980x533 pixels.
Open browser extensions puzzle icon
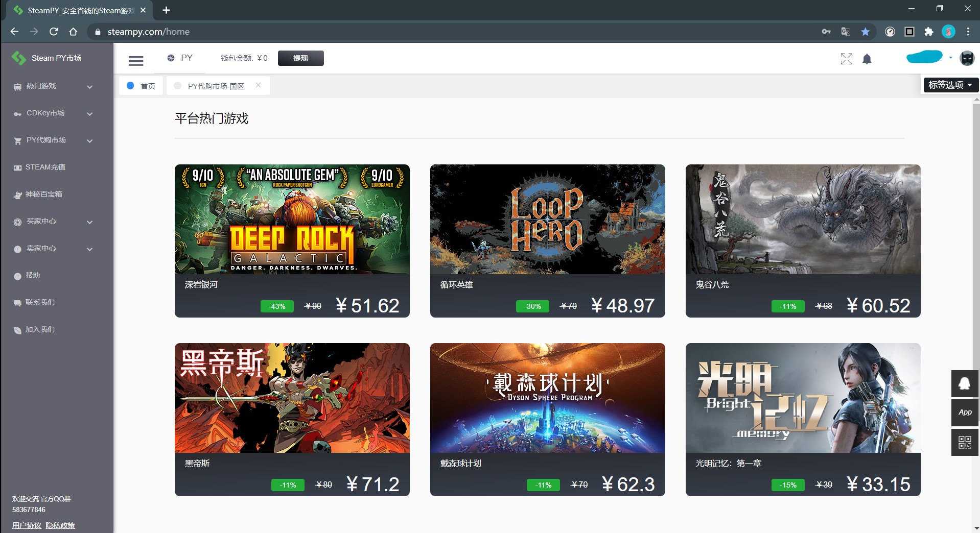pos(929,32)
